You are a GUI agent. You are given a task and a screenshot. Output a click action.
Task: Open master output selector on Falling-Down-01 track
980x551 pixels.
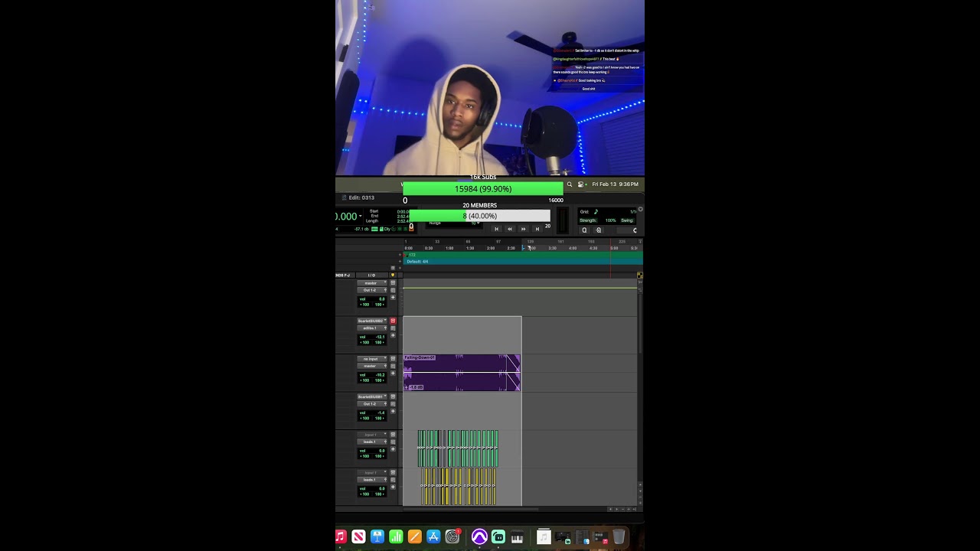[x=372, y=366]
